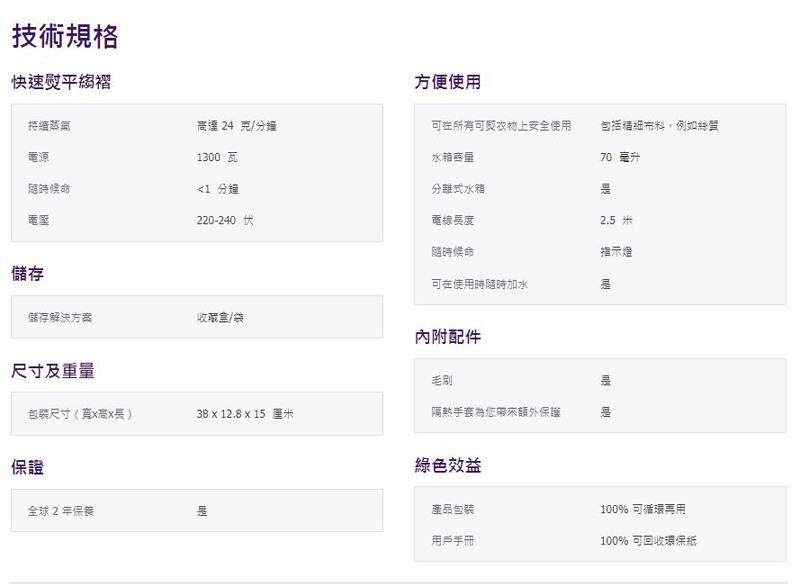Click the 技術規格 page heading
This screenshot has height=587, width=800.
pos(65,36)
